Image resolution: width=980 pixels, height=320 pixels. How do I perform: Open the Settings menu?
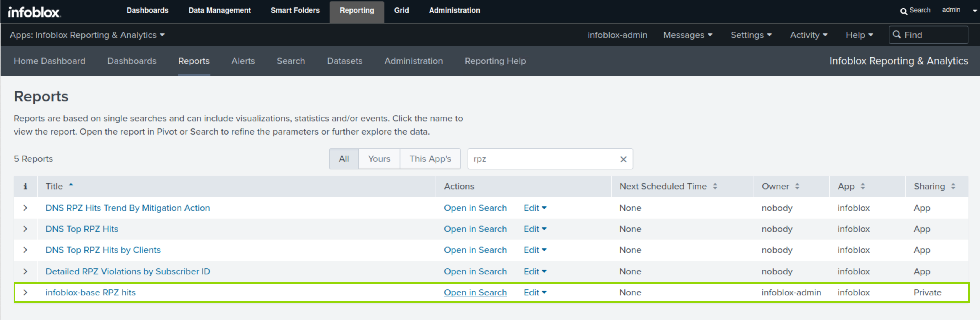pyautogui.click(x=751, y=35)
